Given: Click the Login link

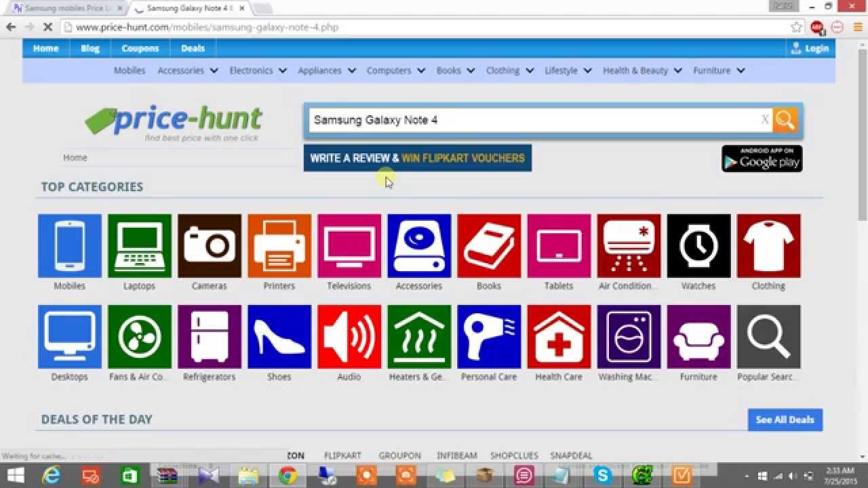Looking at the screenshot, I should (810, 48).
